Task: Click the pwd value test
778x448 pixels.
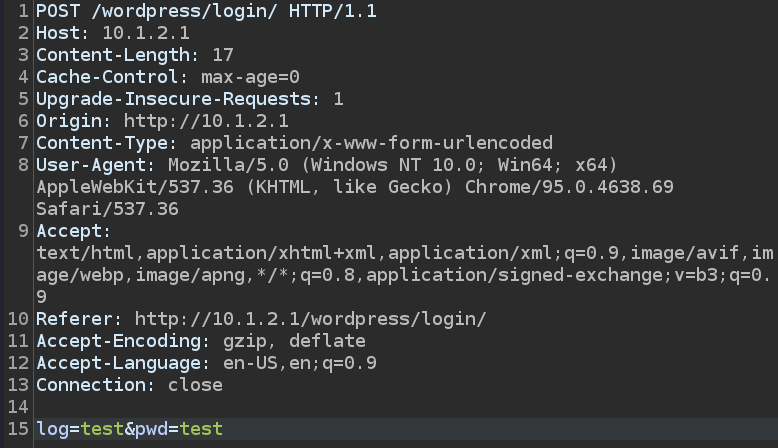Action: 201,429
